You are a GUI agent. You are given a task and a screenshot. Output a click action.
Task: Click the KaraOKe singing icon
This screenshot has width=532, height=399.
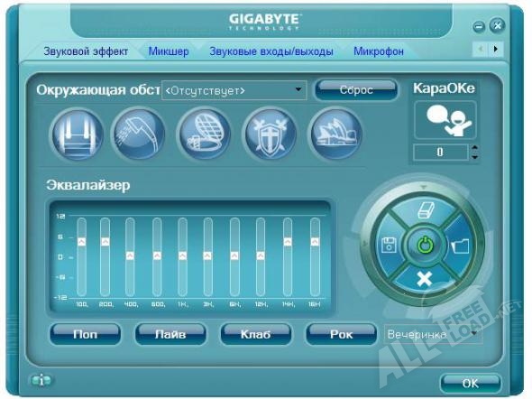(x=445, y=120)
